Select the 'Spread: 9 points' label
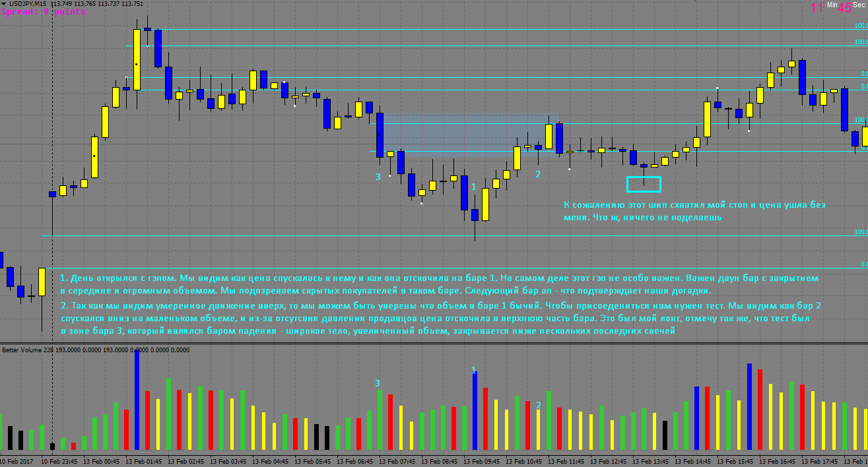 (x=44, y=12)
